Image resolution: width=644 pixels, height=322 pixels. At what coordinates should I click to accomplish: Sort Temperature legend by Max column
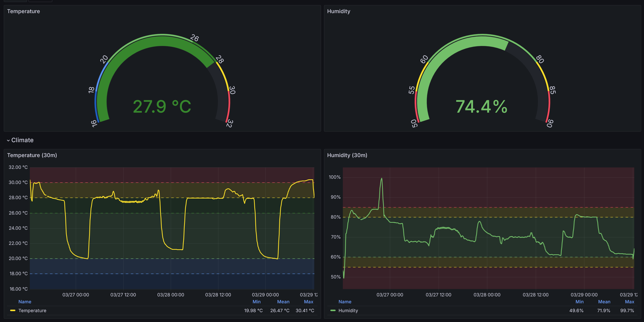[x=308, y=302]
